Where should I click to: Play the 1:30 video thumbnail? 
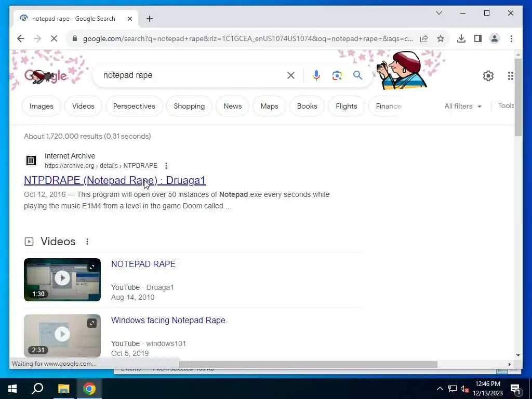click(x=62, y=280)
